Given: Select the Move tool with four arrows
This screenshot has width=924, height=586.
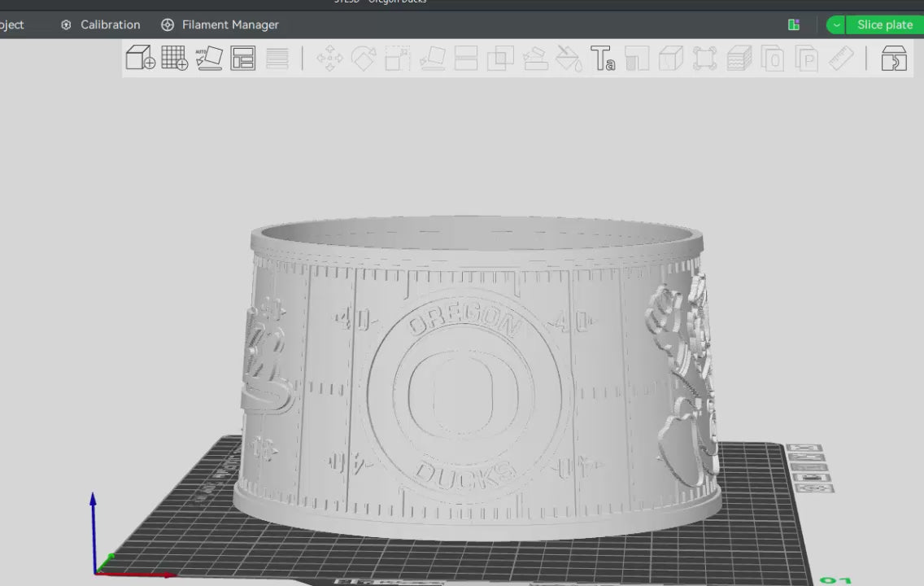Looking at the screenshot, I should pos(329,59).
